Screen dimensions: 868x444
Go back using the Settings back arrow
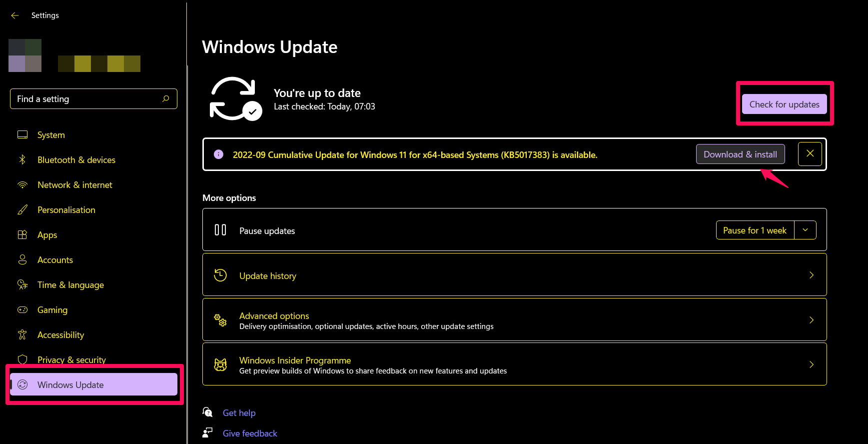[x=15, y=15]
